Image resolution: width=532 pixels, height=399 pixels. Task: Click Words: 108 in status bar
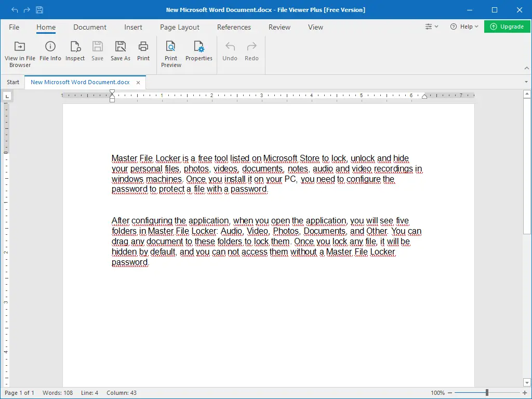[x=58, y=393]
